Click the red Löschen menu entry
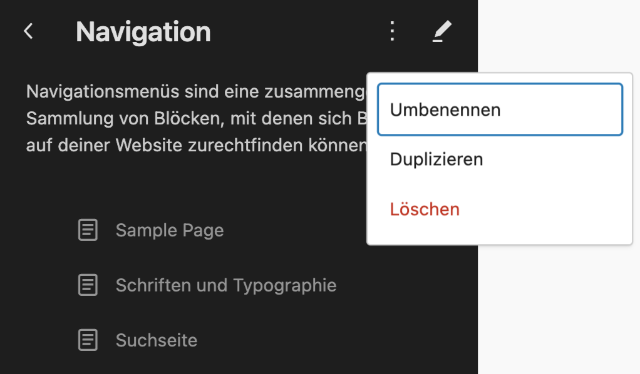Viewport: 640px width, 374px height. click(x=500, y=209)
